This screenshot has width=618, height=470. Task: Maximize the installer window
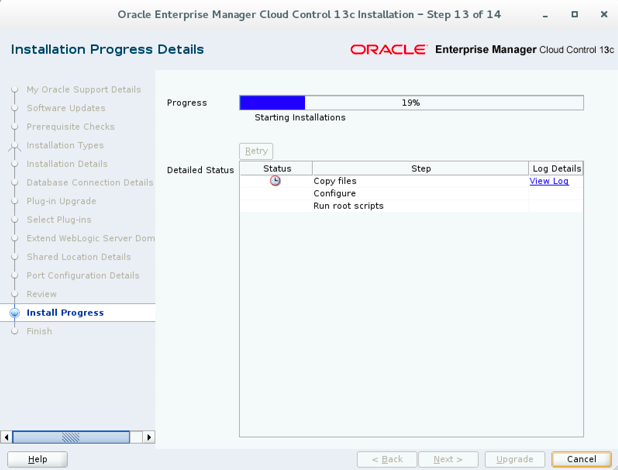coord(575,14)
